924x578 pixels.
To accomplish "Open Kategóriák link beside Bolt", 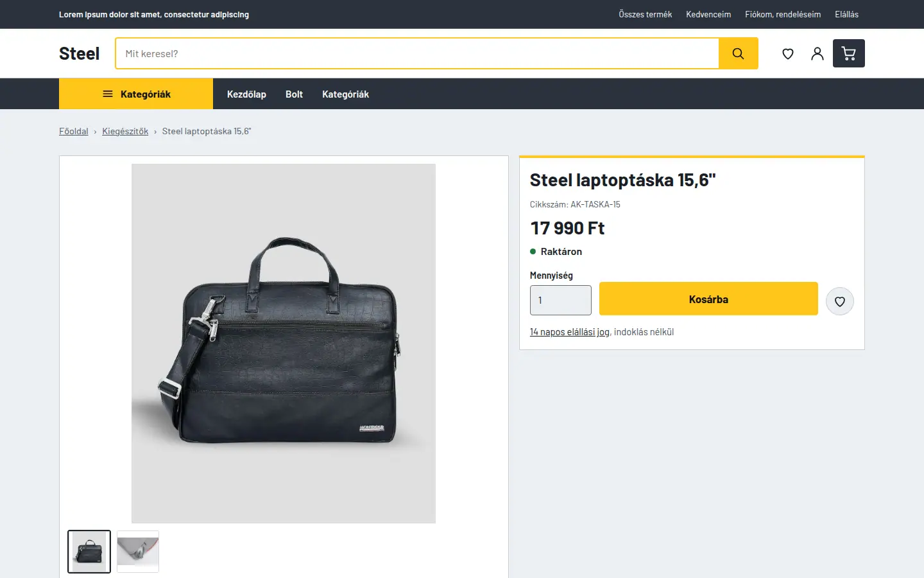I will [x=345, y=94].
